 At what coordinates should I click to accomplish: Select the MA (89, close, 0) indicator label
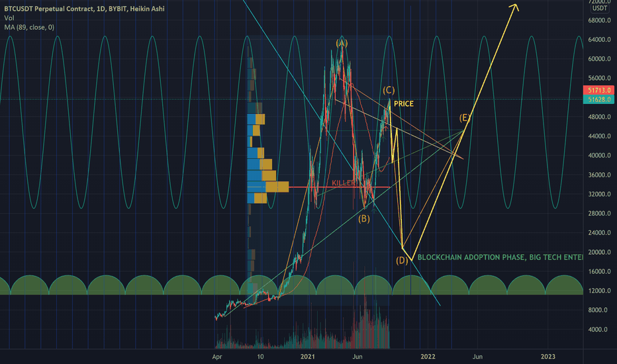(29, 27)
